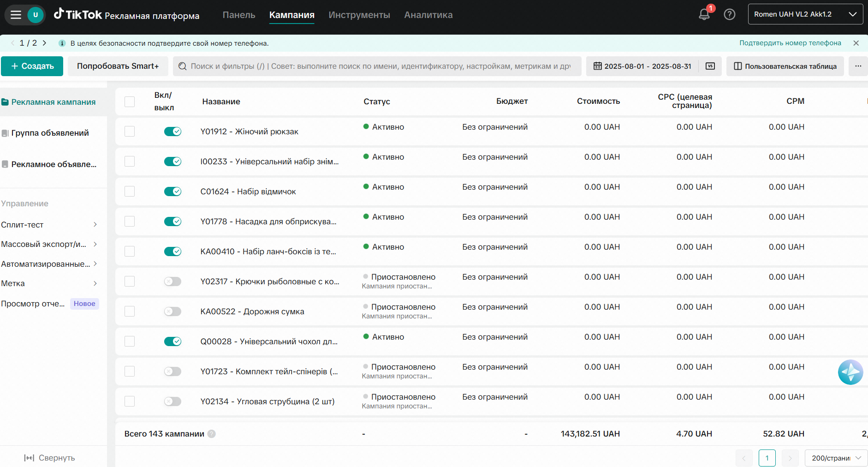868x467 pixels.
Task: Open the help question mark icon
Action: click(x=730, y=14)
